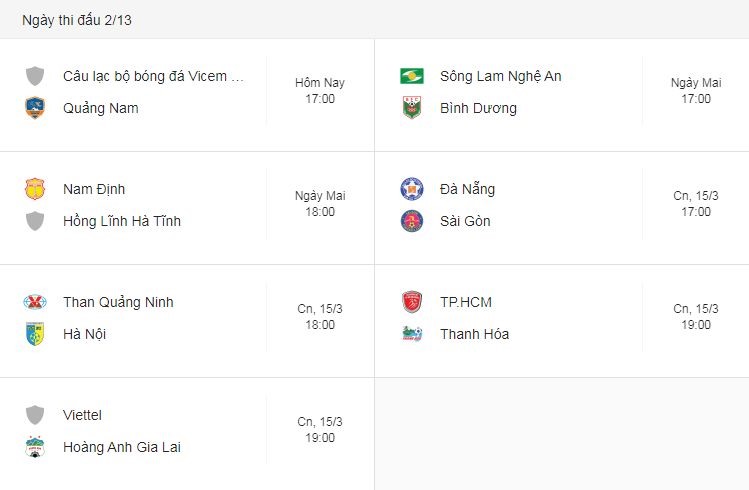
Task: Click the Hôm Nay 17:00 match time
Action: pos(320,91)
